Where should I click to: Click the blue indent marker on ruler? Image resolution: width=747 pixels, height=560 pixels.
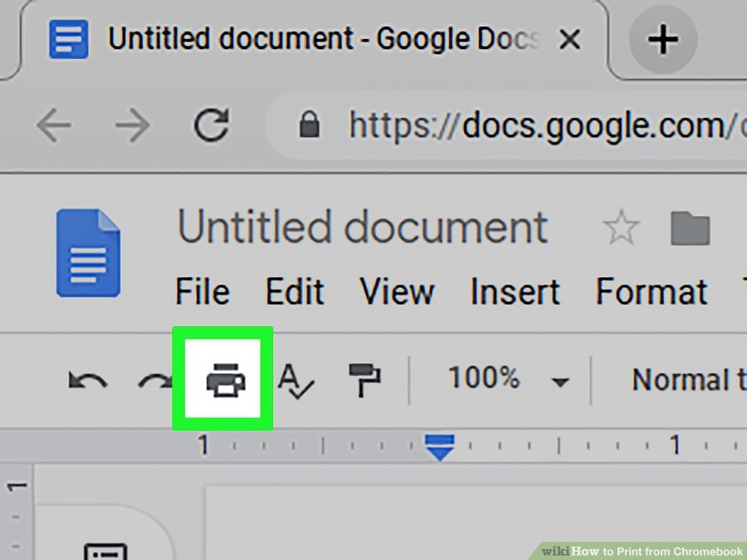[x=440, y=447]
